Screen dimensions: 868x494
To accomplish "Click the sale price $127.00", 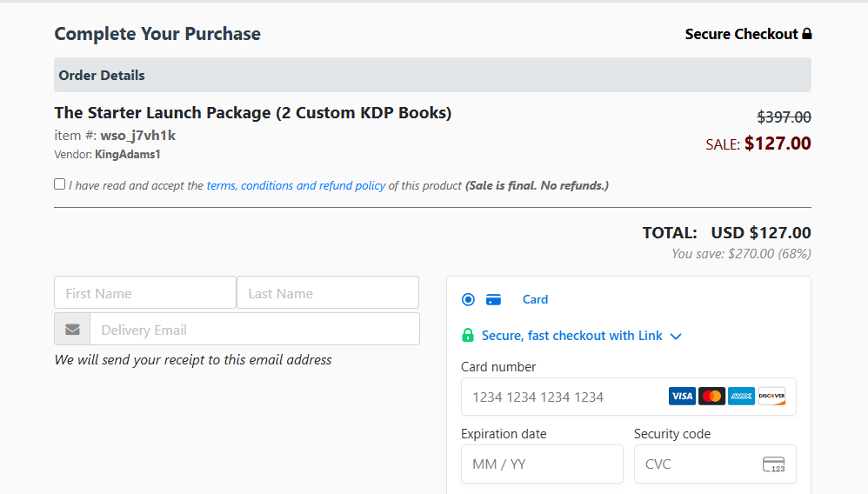I will coord(778,144).
